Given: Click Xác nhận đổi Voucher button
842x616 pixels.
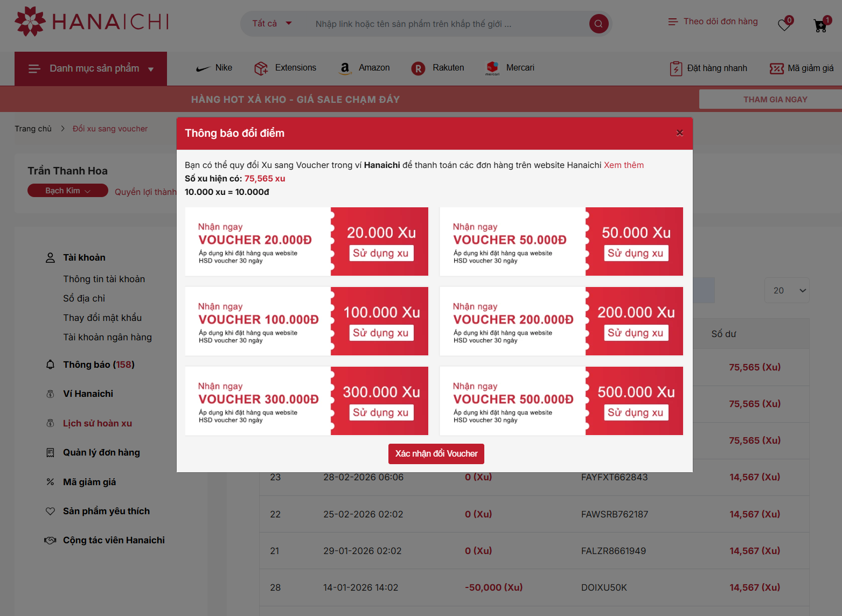Looking at the screenshot, I should (x=436, y=454).
